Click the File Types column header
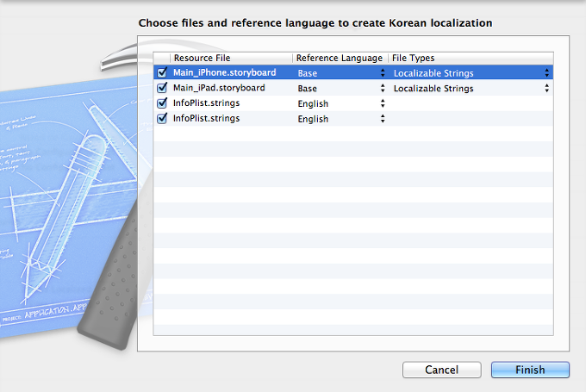The width and height of the screenshot is (586, 392). [471, 58]
